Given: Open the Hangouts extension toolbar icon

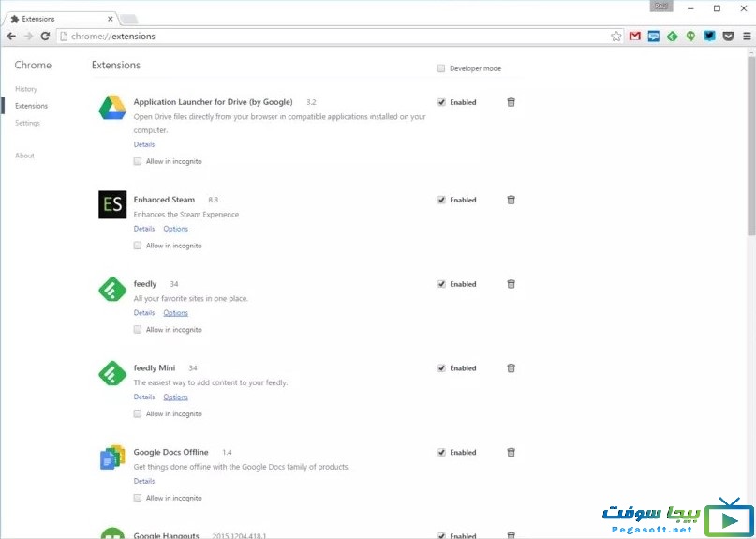Looking at the screenshot, I should 691,37.
